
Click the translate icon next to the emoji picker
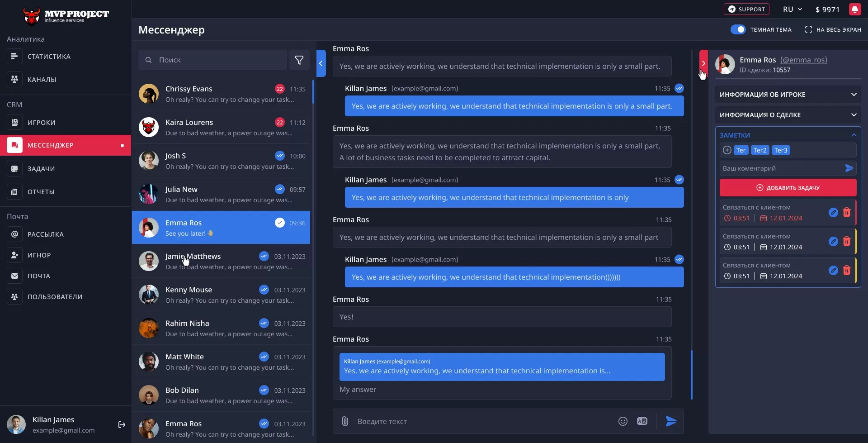tap(642, 421)
